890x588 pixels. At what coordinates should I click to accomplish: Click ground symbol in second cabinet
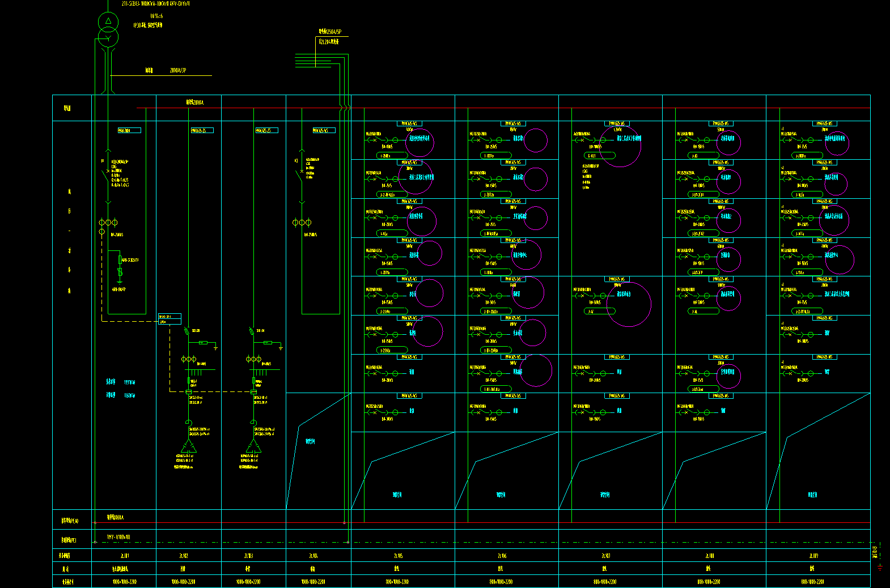215,347
